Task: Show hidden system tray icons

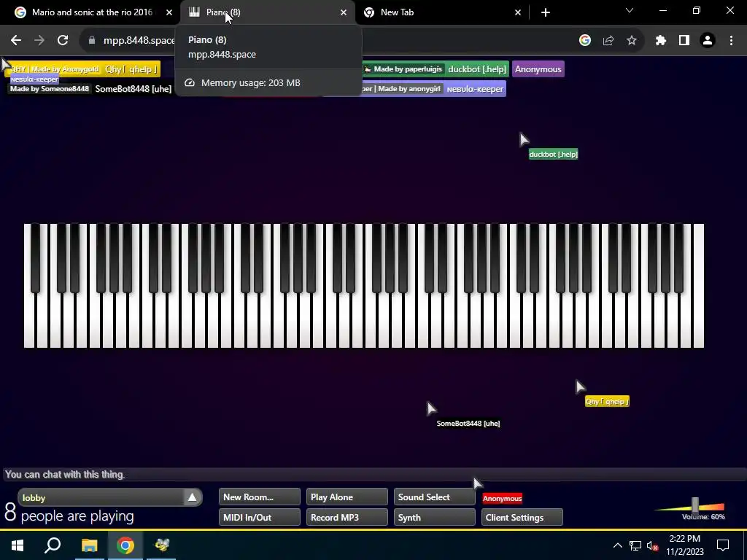Action: point(617,545)
